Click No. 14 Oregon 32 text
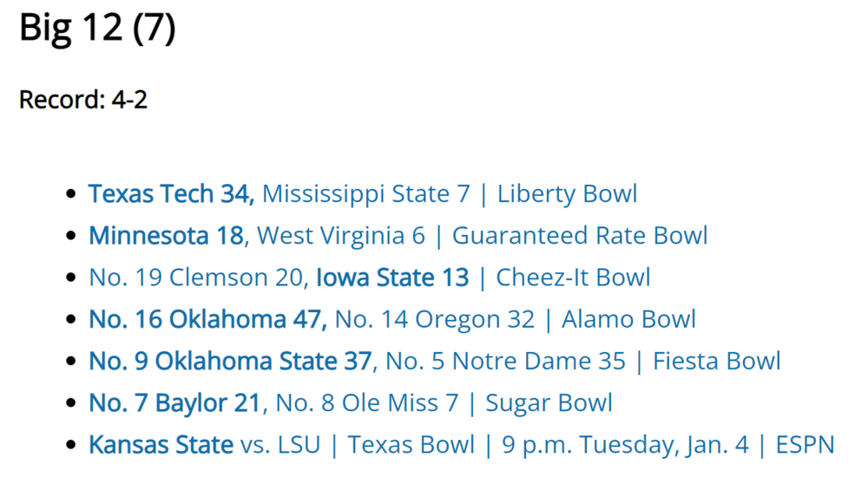The image size is (868, 490). pyautogui.click(x=435, y=319)
